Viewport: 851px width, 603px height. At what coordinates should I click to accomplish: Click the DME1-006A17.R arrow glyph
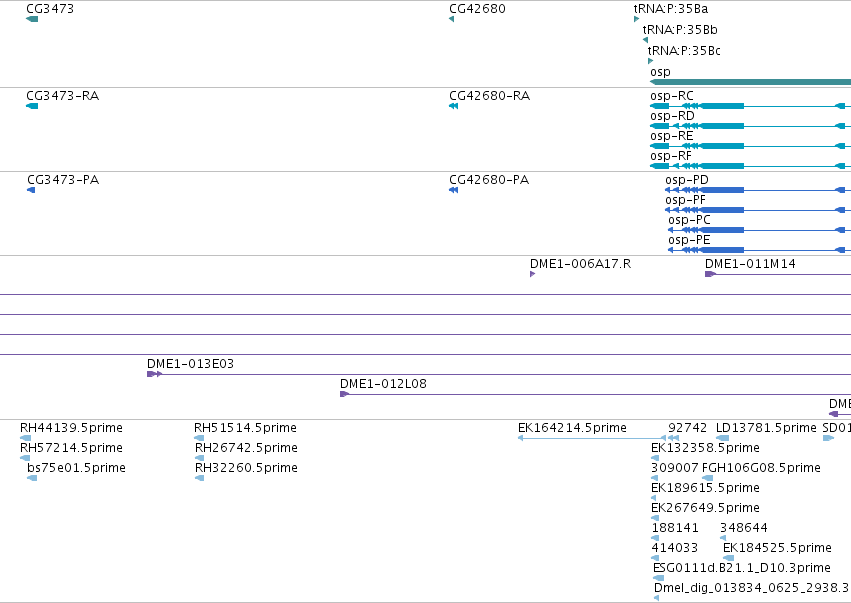pos(532,274)
